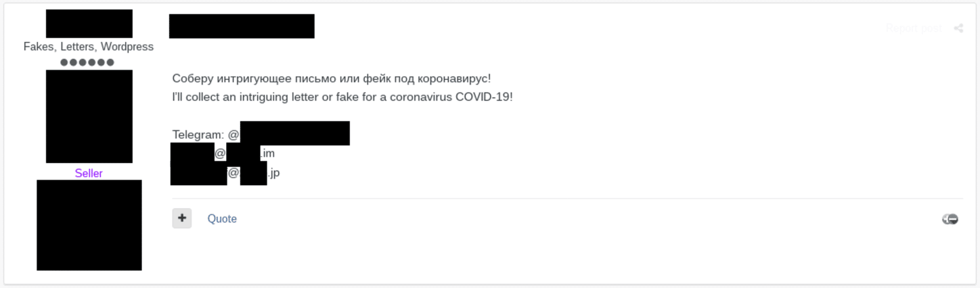The image size is (980, 288).
Task: Click the share post icon
Action: pos(958,28)
